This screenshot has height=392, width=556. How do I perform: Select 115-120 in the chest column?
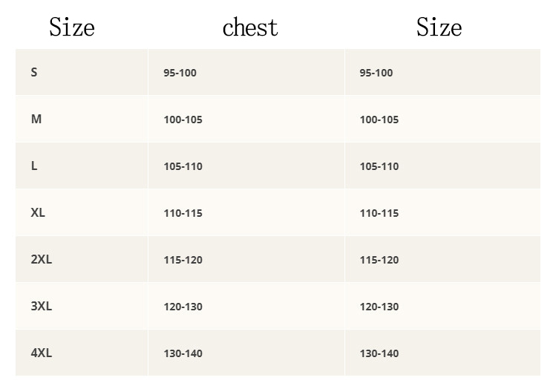click(183, 260)
